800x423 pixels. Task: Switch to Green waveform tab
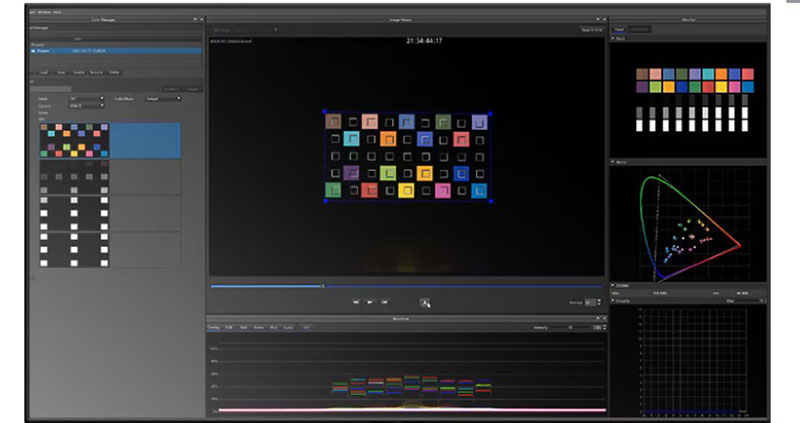(258, 328)
